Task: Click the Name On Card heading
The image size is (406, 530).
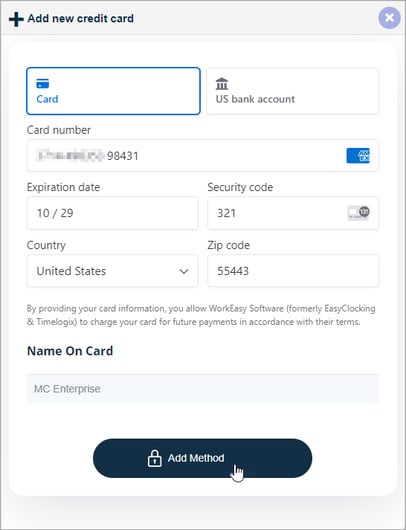Action: 70,351
